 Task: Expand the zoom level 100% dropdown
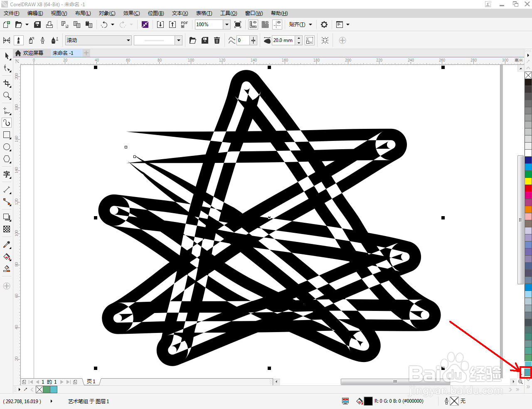pos(227,25)
